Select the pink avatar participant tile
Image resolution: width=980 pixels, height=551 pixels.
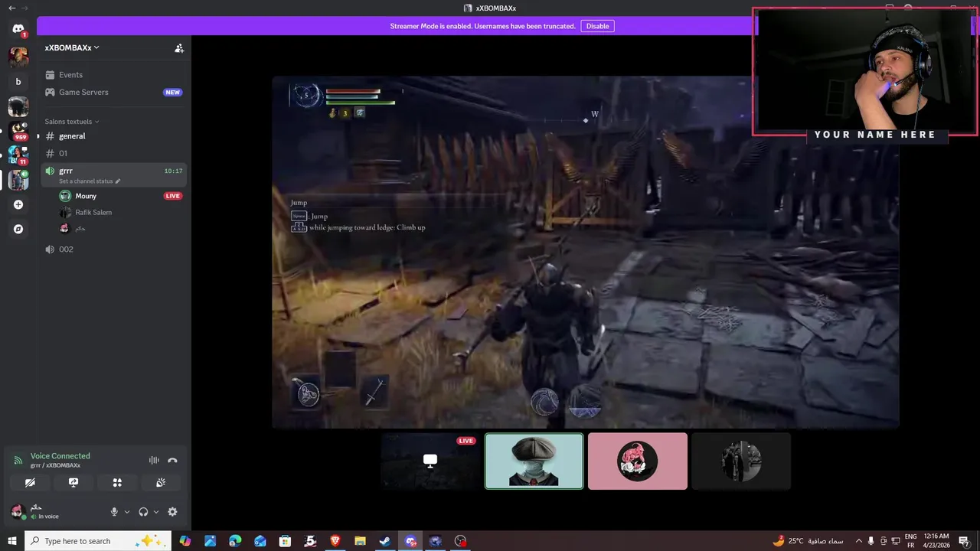tap(638, 461)
